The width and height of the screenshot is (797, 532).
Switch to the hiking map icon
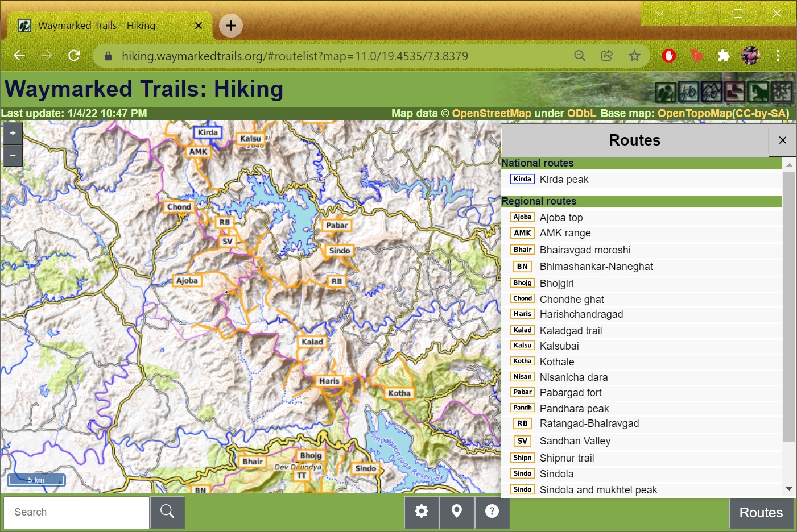666,92
